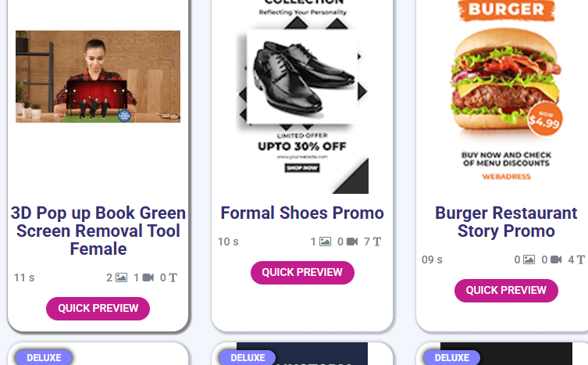The width and height of the screenshot is (588, 365).
Task: Click image icon on 3D Pop up Book card
Action: (x=121, y=278)
